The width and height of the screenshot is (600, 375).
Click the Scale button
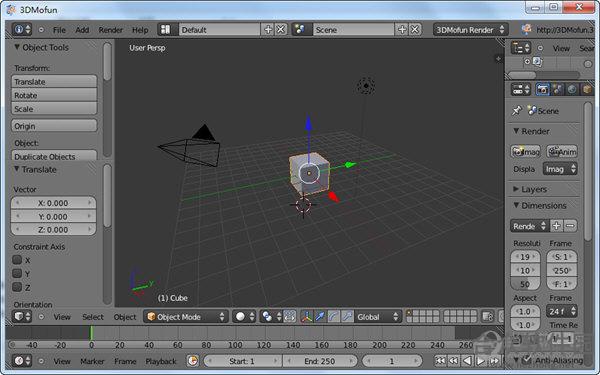[x=54, y=109]
